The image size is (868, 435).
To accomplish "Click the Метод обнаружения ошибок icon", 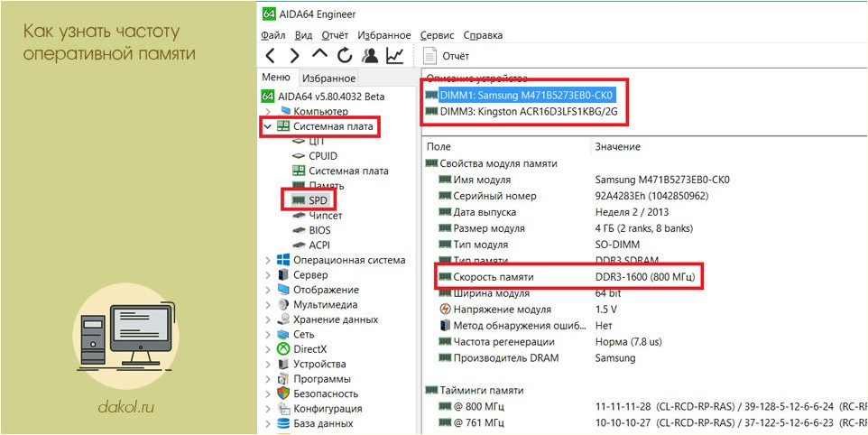I will pyautogui.click(x=445, y=326).
